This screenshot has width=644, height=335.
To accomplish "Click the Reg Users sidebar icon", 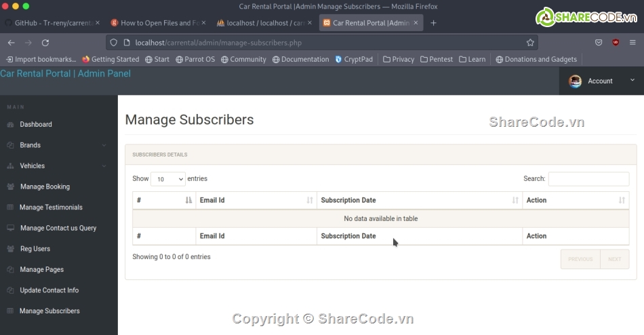I will coord(10,249).
